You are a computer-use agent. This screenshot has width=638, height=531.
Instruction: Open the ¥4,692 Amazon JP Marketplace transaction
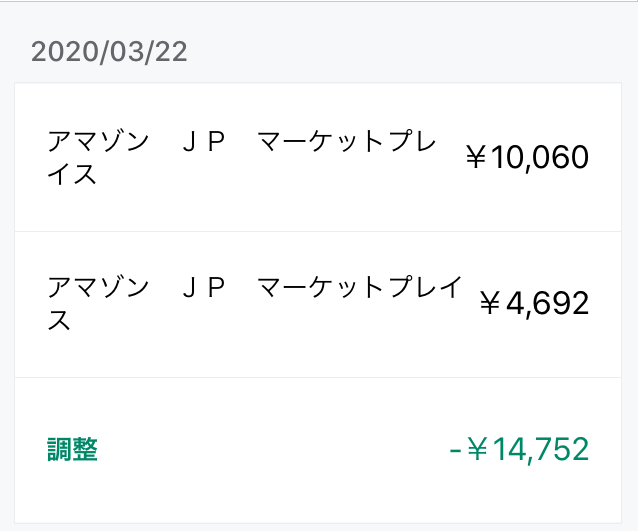pyautogui.click(x=318, y=304)
